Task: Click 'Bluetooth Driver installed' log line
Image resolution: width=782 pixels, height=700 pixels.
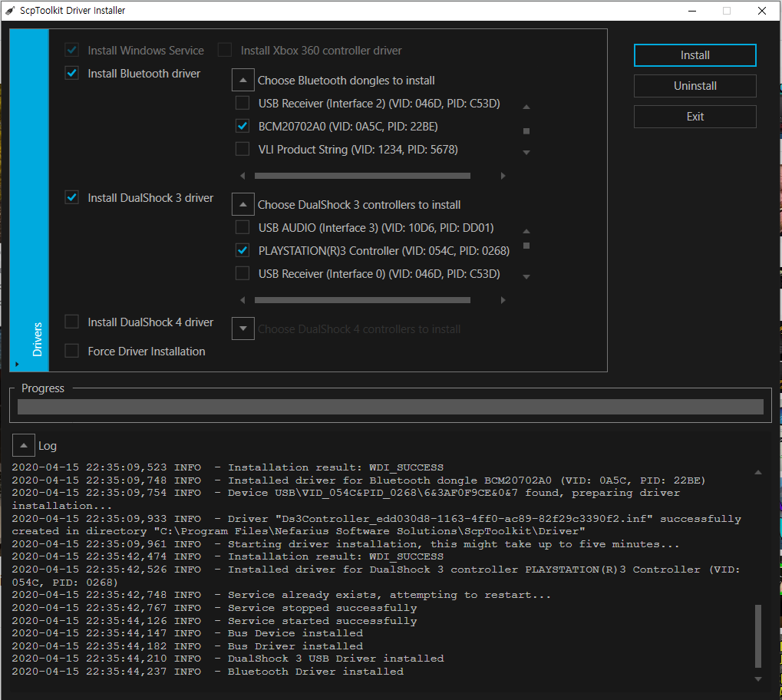Action: point(207,672)
